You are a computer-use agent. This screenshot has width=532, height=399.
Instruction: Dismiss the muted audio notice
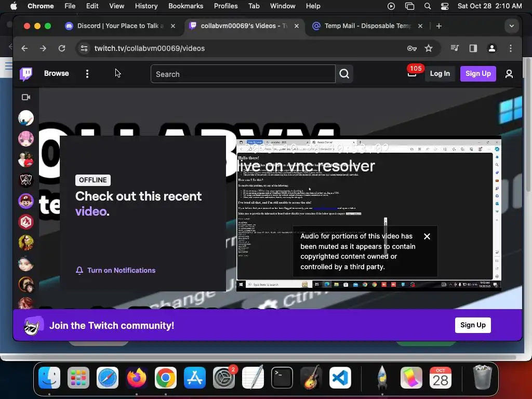tap(427, 236)
